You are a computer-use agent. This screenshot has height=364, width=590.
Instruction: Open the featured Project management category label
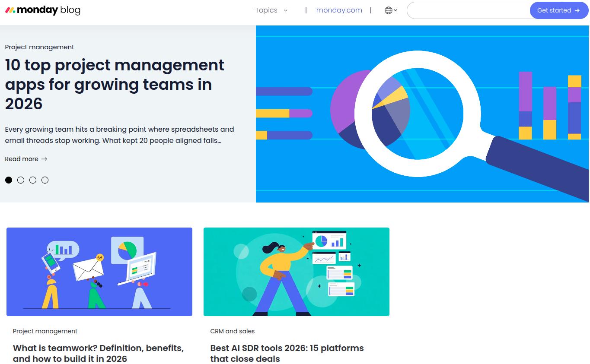pos(39,47)
